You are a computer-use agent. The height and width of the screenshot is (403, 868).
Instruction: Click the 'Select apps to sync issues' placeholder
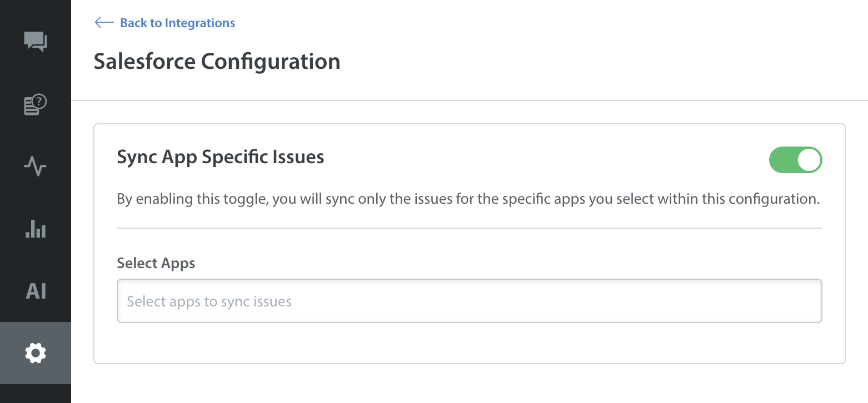(x=209, y=301)
